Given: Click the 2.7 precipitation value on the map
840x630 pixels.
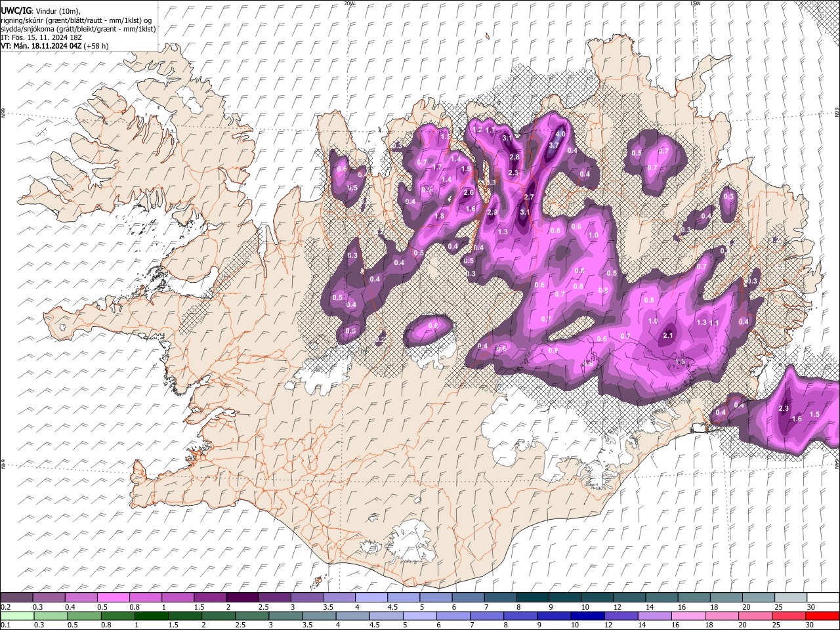Looking at the screenshot, I should coord(530,197).
